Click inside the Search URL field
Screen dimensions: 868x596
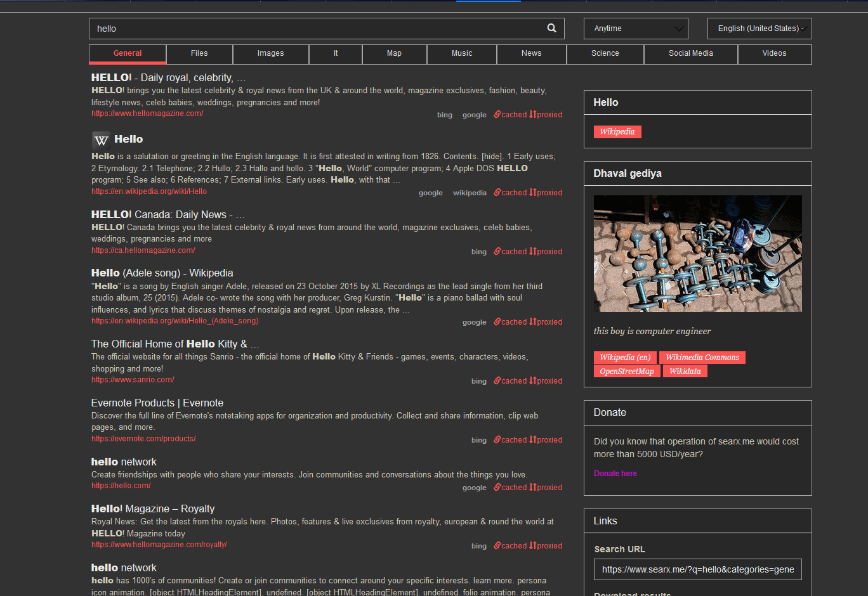697,569
